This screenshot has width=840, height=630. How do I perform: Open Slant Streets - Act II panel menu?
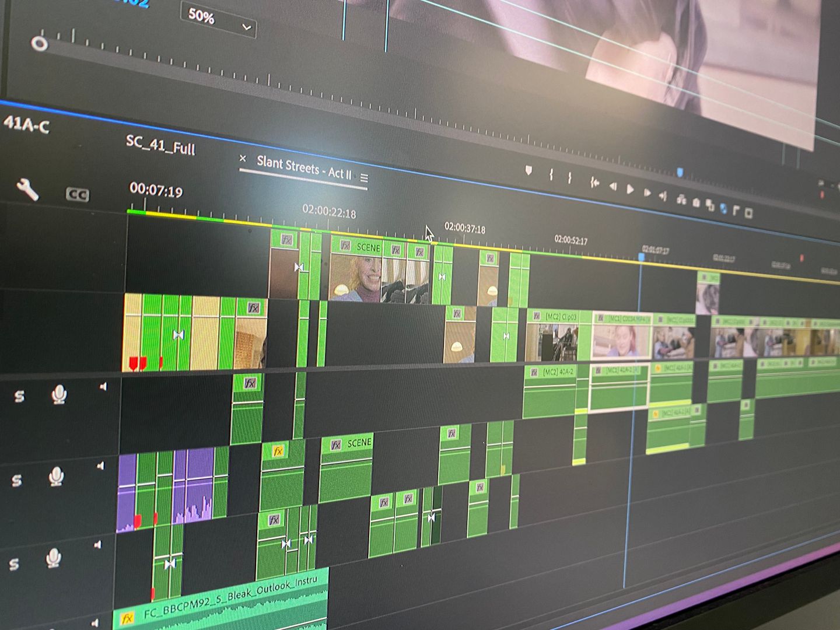(x=364, y=178)
